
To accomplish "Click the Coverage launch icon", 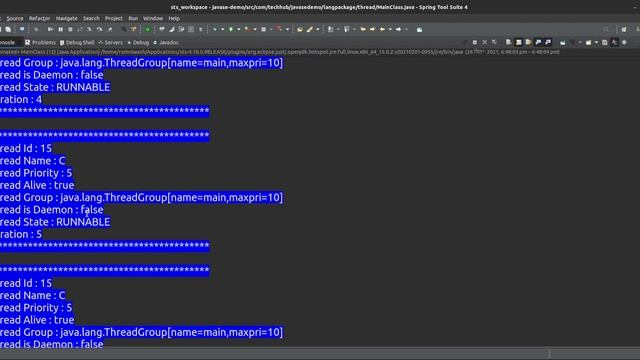I will coord(247,29).
